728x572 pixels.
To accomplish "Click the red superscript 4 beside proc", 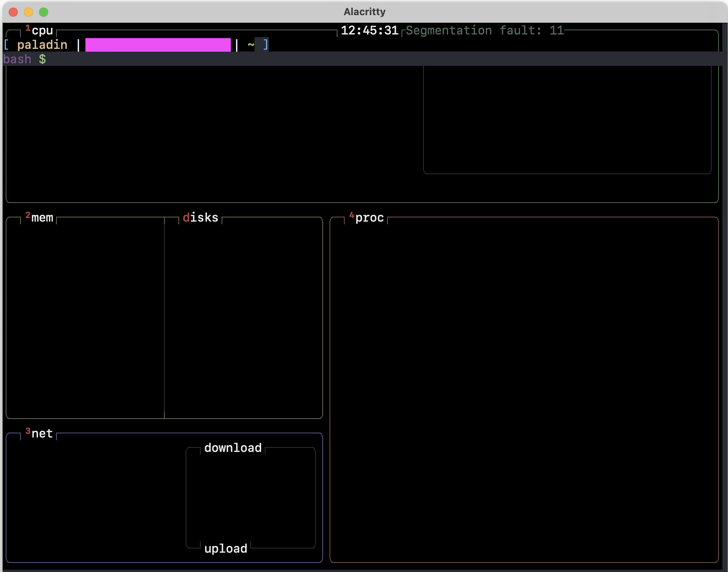I will point(352,215).
